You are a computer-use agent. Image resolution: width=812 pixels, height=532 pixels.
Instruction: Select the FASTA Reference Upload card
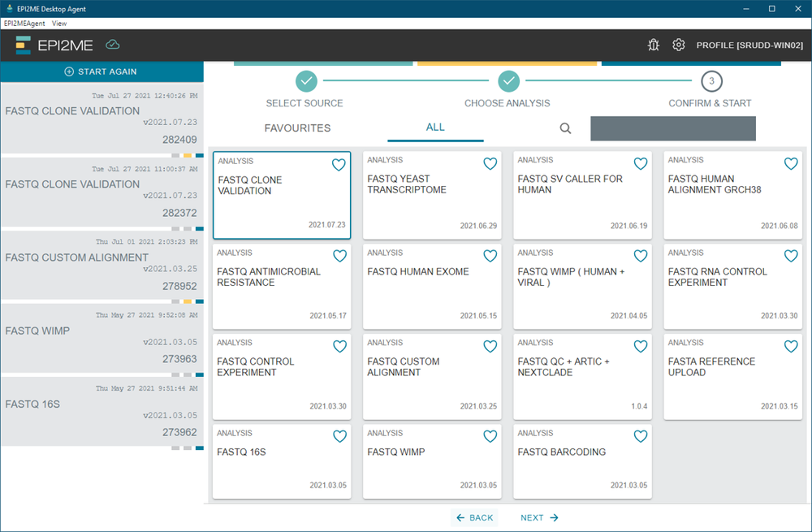(732, 377)
